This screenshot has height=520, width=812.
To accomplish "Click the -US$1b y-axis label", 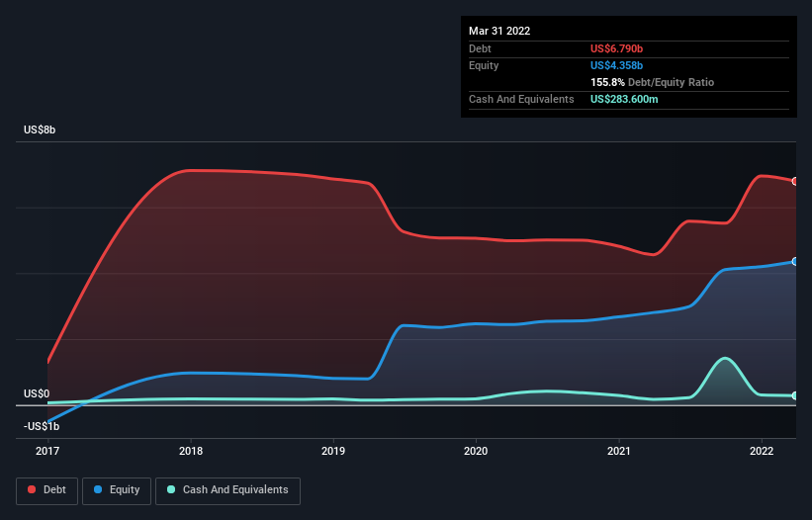I will point(42,426).
